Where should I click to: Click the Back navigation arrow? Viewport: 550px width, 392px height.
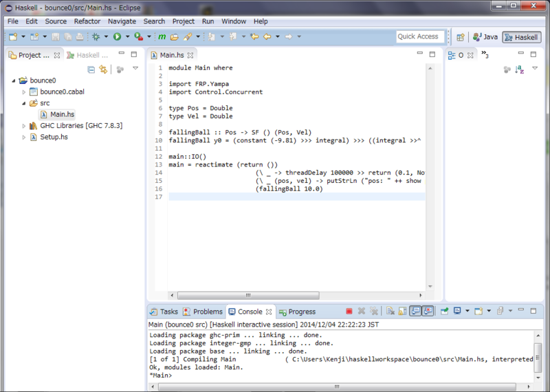(x=267, y=36)
